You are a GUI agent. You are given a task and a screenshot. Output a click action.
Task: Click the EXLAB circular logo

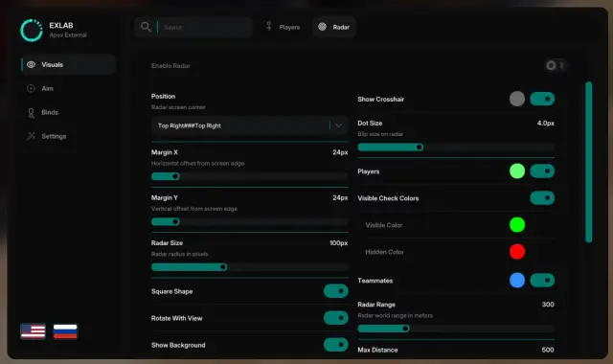[32, 30]
